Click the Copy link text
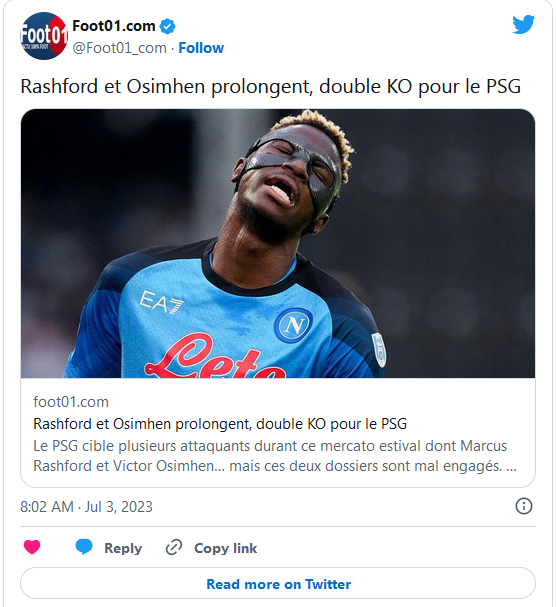This screenshot has width=556, height=607. click(x=225, y=548)
